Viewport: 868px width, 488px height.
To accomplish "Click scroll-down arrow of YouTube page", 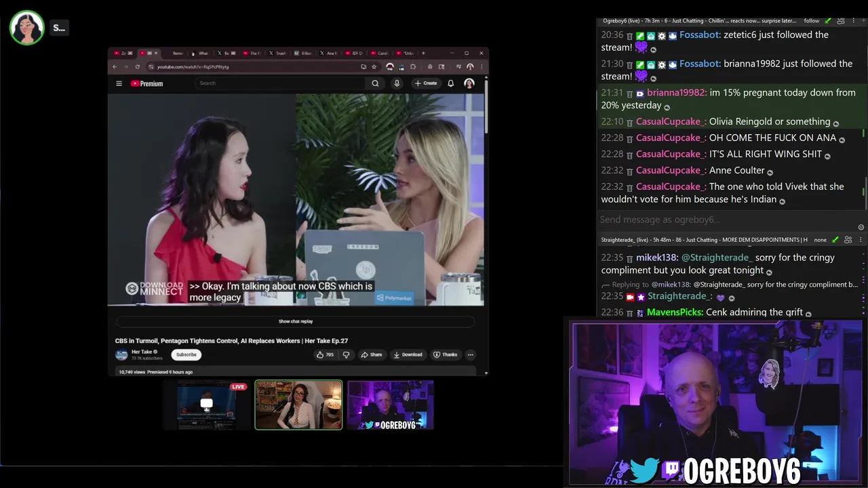I will (x=486, y=373).
